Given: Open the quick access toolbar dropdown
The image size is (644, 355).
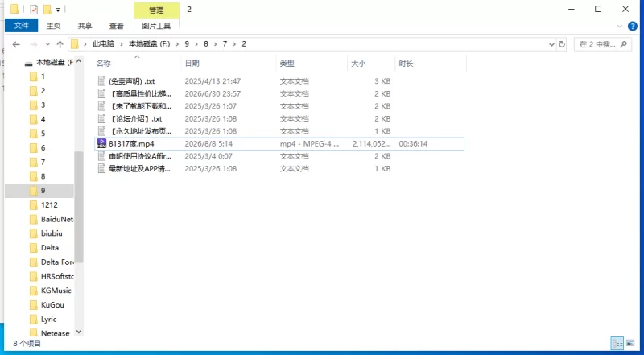Looking at the screenshot, I should pos(58,10).
